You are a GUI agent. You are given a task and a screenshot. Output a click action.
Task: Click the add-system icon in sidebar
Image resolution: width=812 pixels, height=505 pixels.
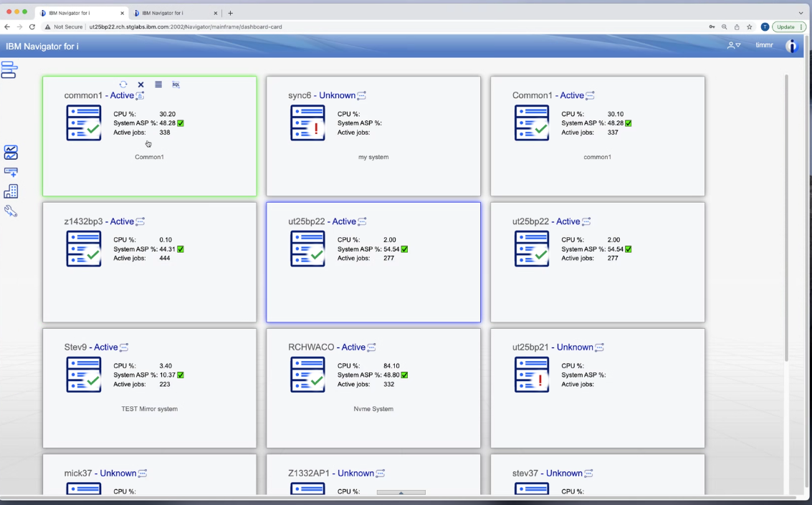11,172
